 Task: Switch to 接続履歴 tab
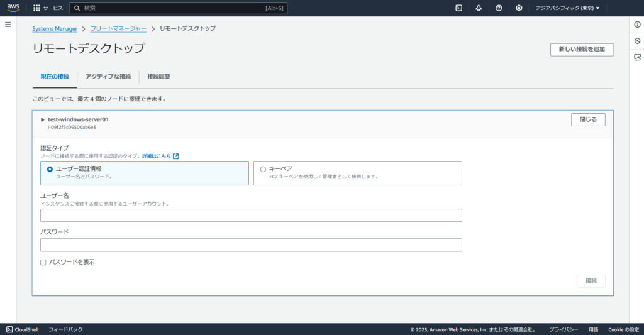158,77
